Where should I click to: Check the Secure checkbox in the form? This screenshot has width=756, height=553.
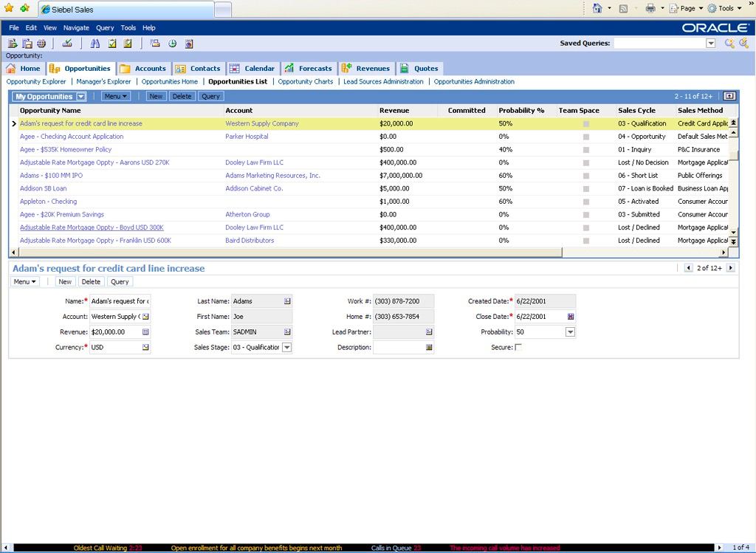click(518, 347)
